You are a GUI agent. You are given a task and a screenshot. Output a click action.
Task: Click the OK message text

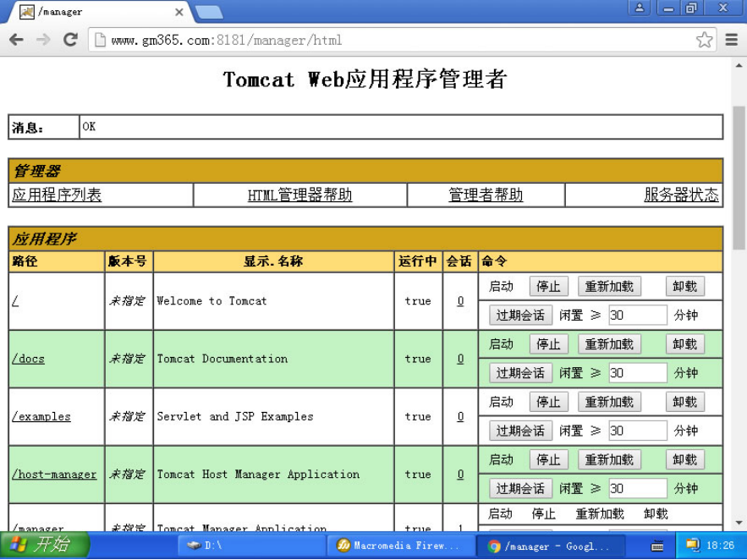click(x=89, y=127)
